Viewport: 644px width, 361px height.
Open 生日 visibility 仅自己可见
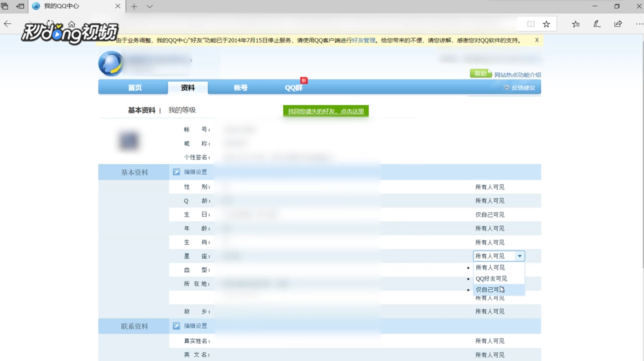[x=490, y=215]
